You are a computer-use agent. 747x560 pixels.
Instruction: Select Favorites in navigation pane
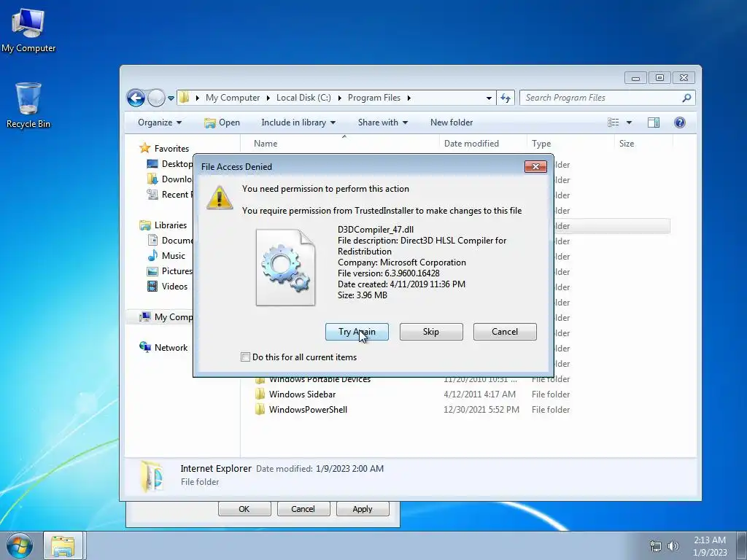coord(164,149)
